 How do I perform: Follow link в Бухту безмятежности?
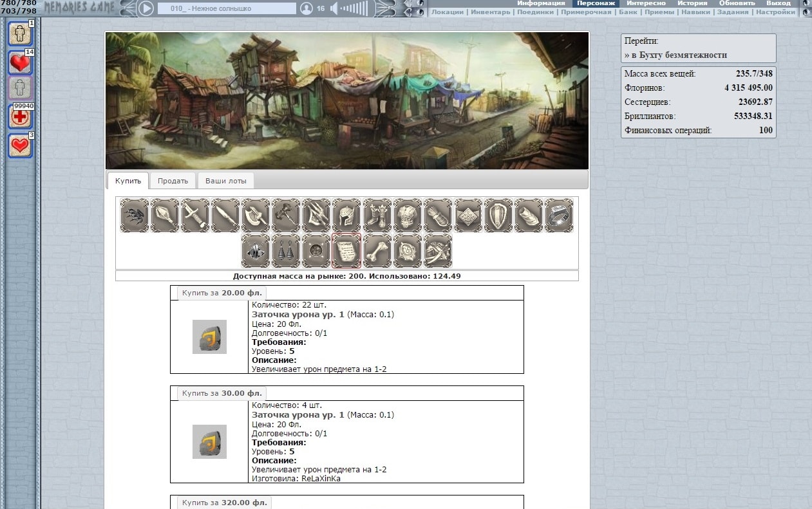675,55
